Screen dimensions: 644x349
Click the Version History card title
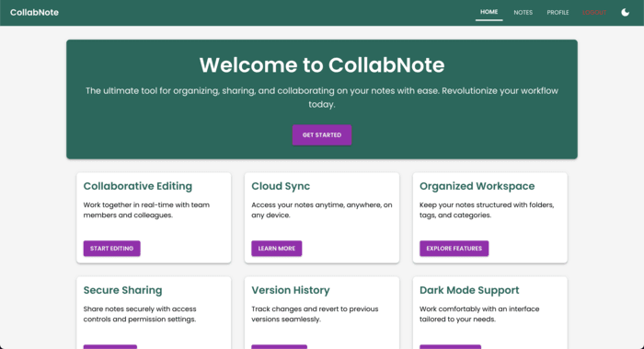(291, 290)
